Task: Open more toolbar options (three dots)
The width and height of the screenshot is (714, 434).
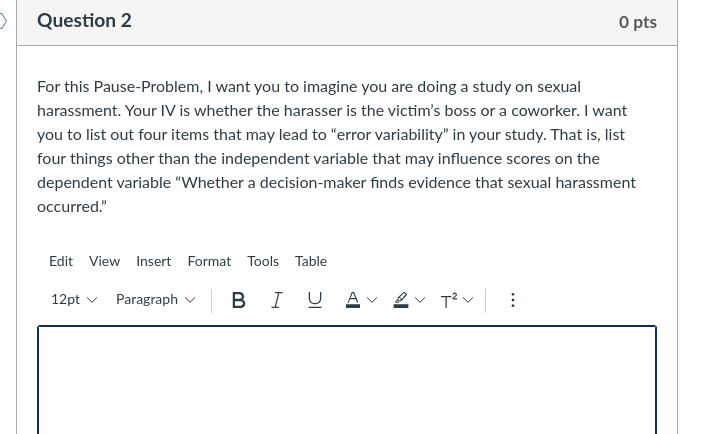Action: point(513,300)
